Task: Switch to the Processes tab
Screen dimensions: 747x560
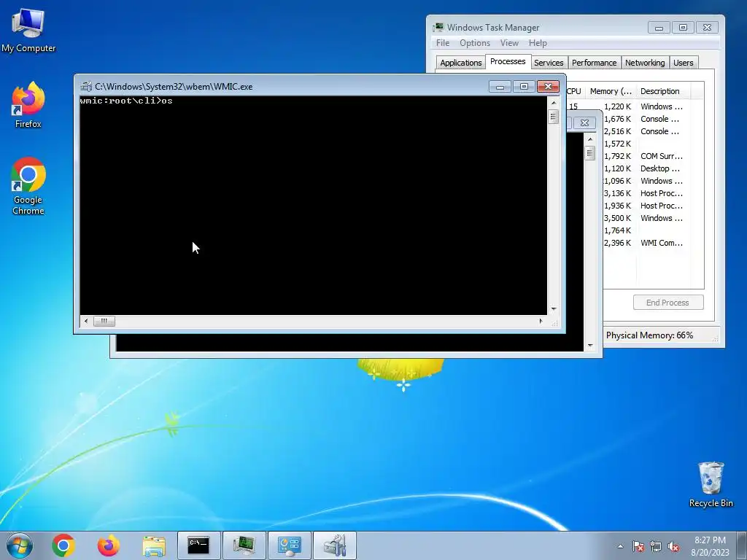Action: pyautogui.click(x=508, y=61)
